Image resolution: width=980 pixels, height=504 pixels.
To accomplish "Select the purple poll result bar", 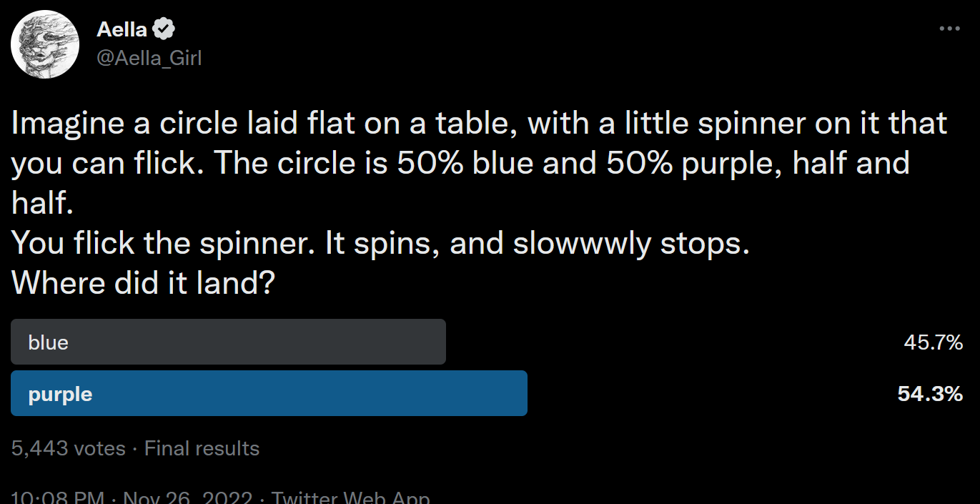I will click(269, 393).
